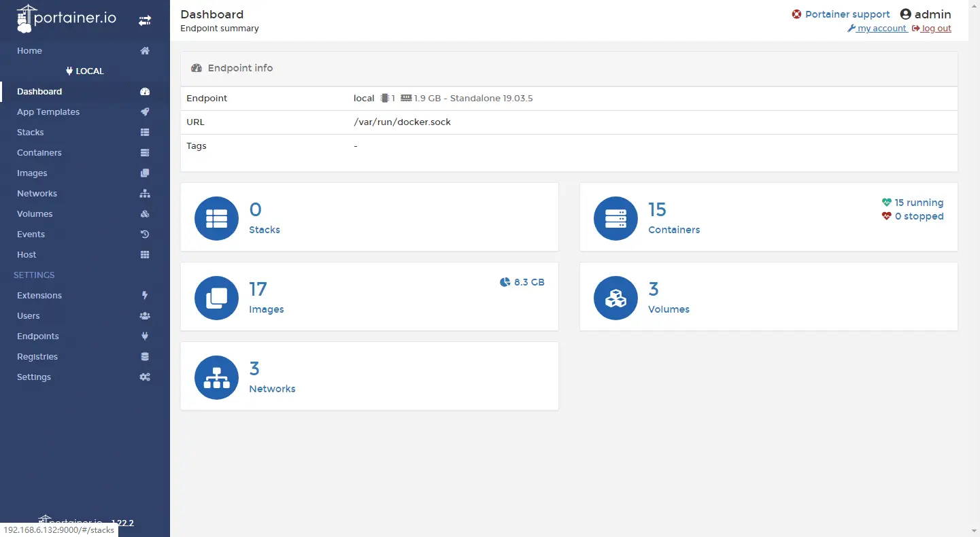Open the Registries page
Screen dimensions: 980x537
click(x=85, y=357)
